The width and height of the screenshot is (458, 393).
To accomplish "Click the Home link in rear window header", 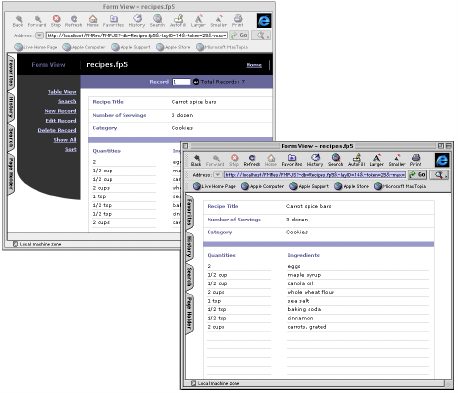I will (254, 65).
